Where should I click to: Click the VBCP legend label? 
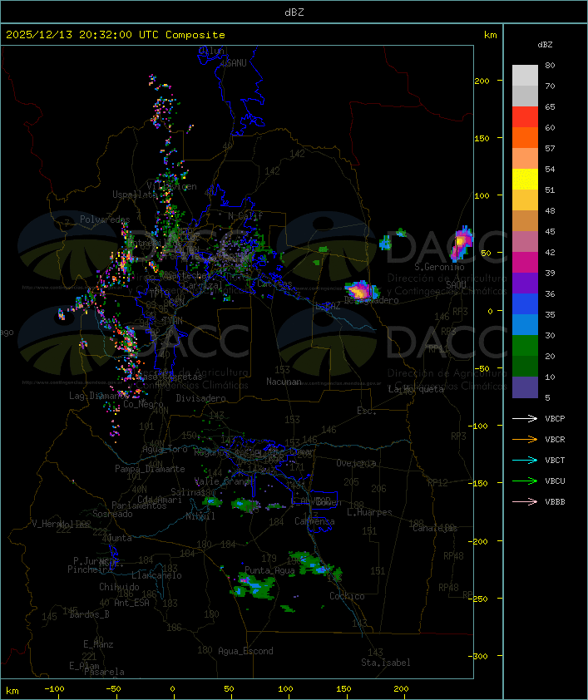coord(555,418)
